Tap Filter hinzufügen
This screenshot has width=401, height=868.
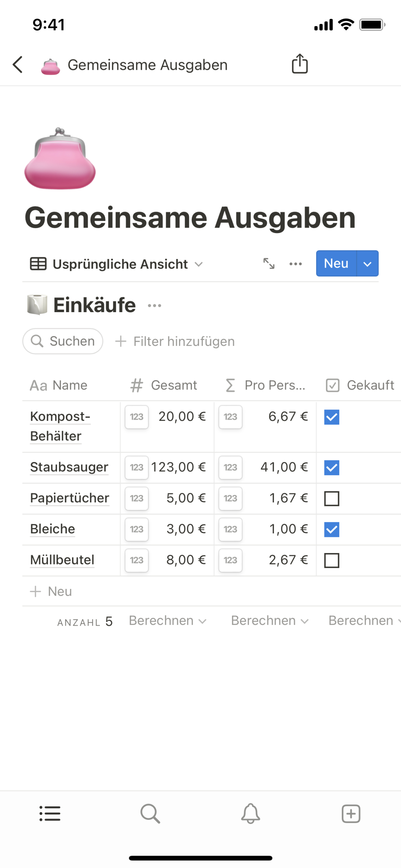[175, 341]
